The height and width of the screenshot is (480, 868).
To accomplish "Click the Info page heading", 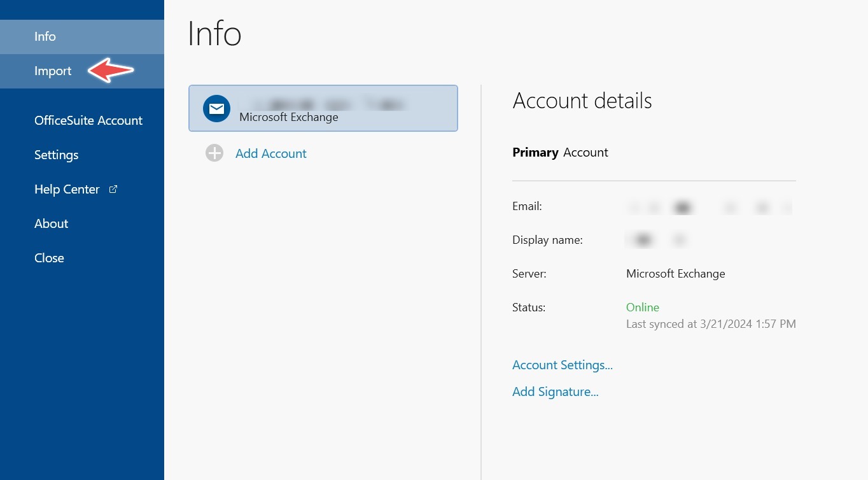I will [214, 33].
